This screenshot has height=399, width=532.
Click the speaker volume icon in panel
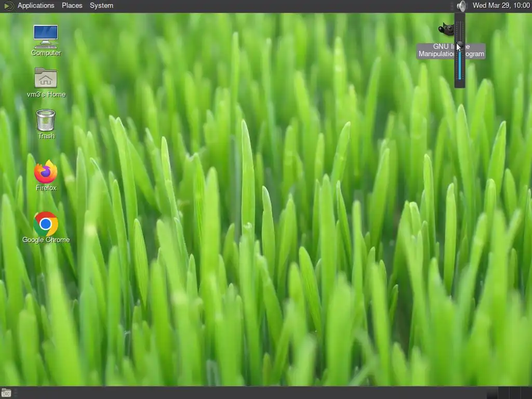[x=461, y=6]
